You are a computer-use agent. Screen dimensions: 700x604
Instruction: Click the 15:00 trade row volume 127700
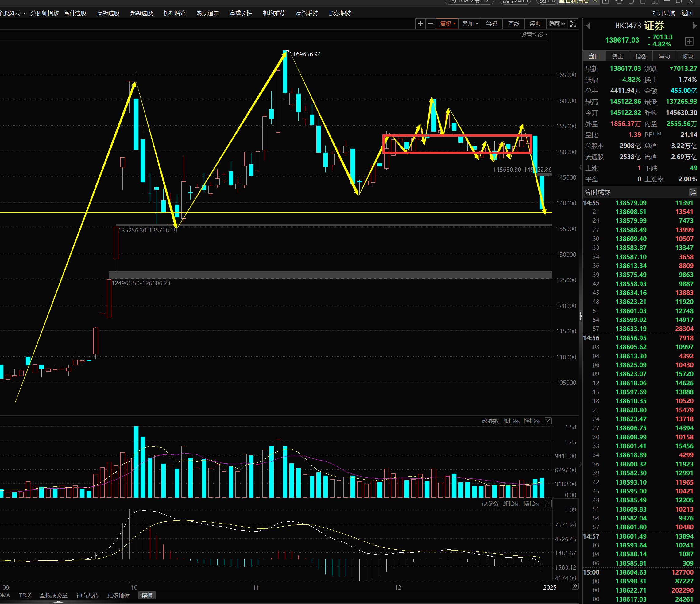[x=683, y=572]
